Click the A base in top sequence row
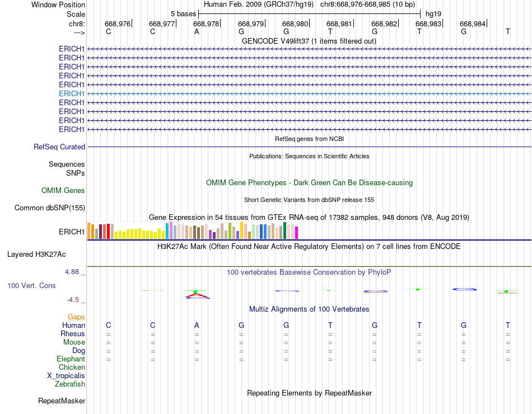 pos(197,31)
